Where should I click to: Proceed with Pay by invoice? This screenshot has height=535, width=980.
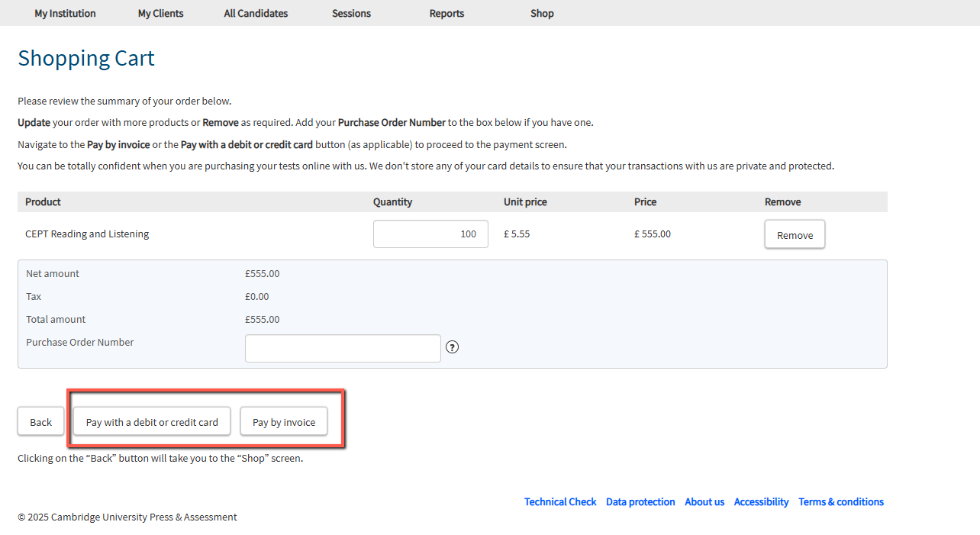point(284,422)
